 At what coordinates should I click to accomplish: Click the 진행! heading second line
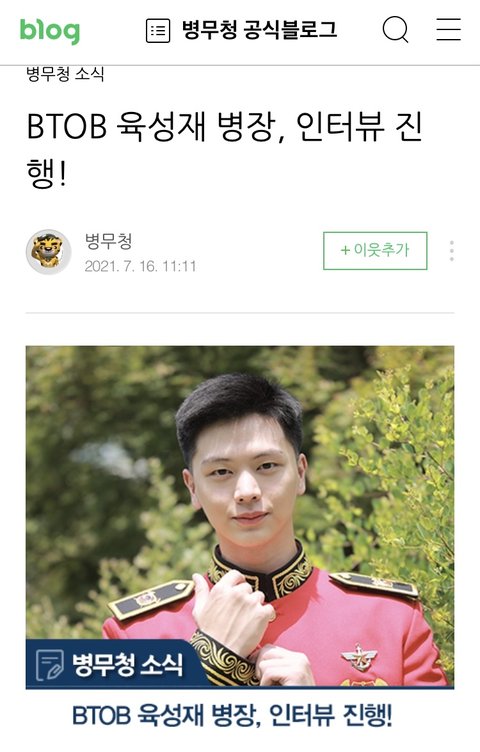point(46,173)
